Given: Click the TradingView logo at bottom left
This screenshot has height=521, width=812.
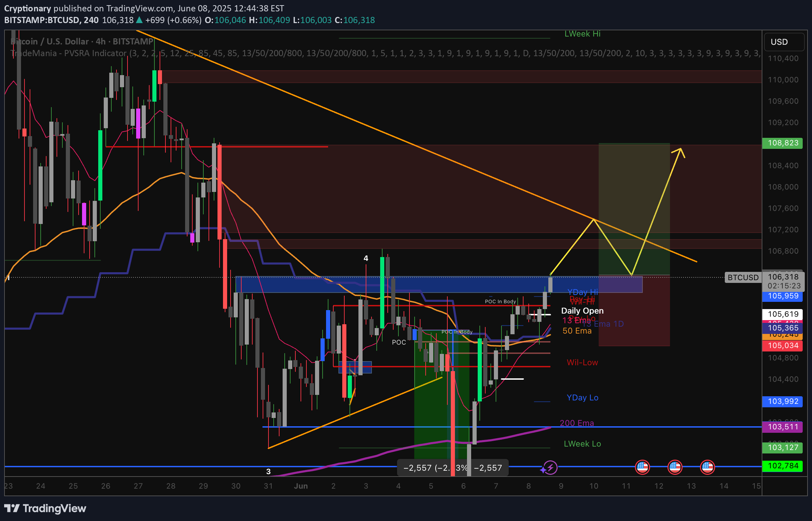Looking at the screenshot, I should pyautogui.click(x=45, y=508).
